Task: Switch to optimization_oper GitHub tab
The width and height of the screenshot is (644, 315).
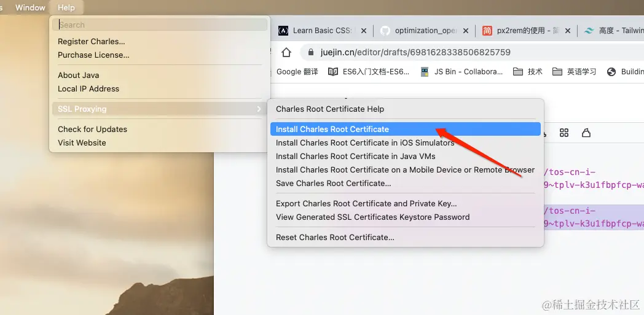Action: pyautogui.click(x=425, y=30)
